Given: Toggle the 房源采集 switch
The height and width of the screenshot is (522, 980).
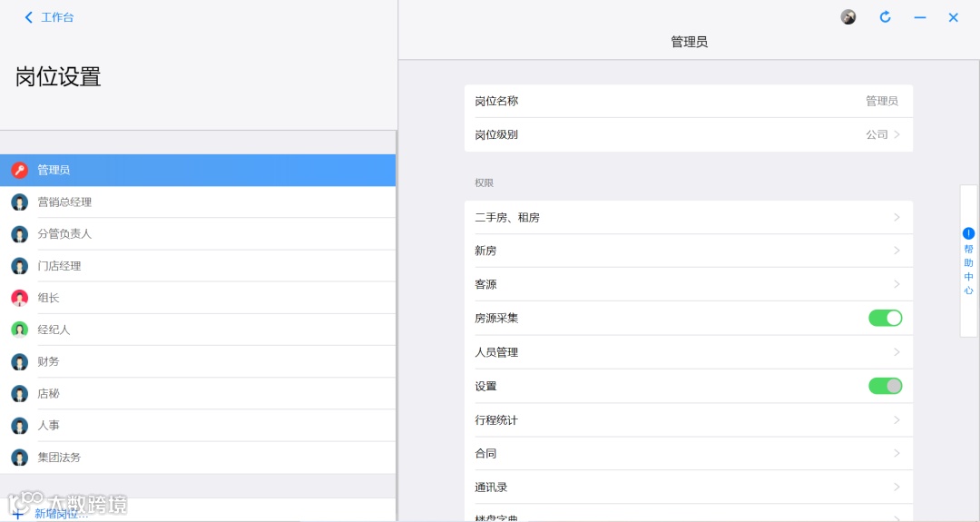Looking at the screenshot, I should point(885,319).
